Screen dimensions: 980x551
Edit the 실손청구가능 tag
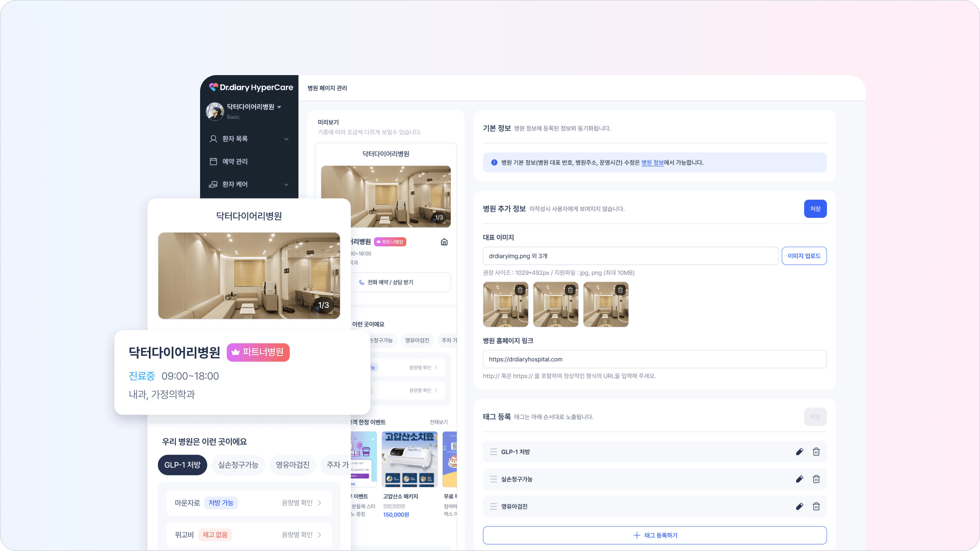tap(799, 479)
